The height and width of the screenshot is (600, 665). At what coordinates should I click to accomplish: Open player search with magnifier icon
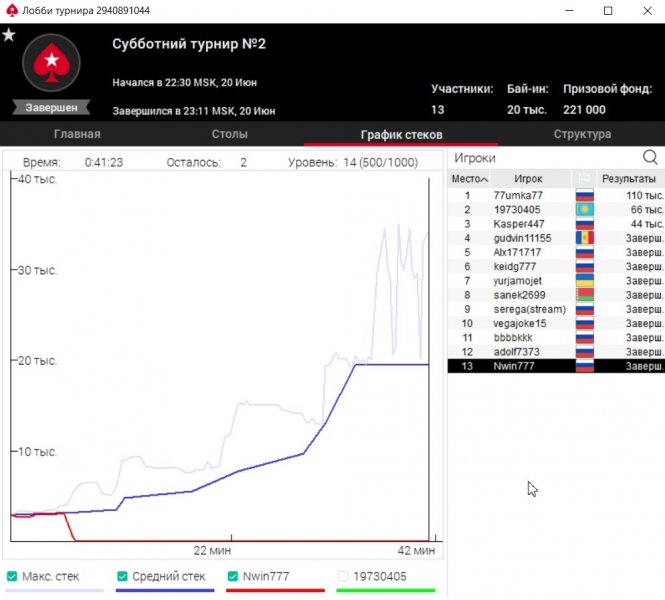pyautogui.click(x=650, y=157)
